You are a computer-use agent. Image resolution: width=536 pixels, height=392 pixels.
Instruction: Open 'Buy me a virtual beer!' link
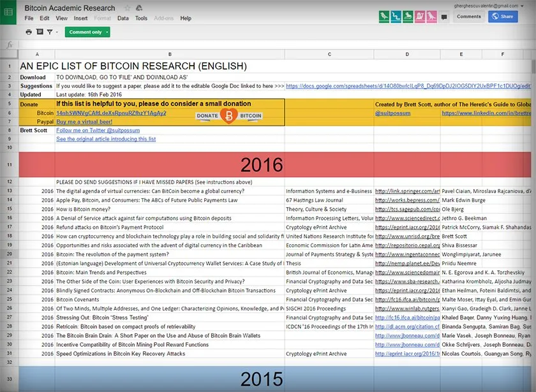coord(84,122)
